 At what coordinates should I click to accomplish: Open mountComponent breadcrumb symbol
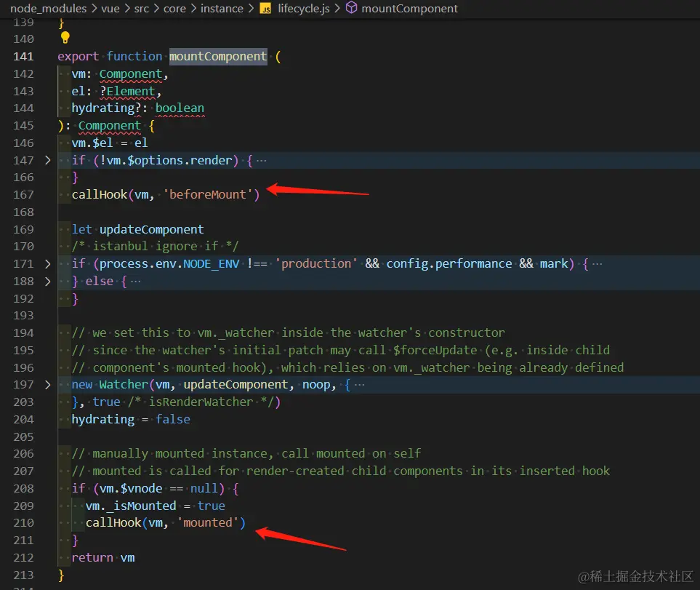409,9
